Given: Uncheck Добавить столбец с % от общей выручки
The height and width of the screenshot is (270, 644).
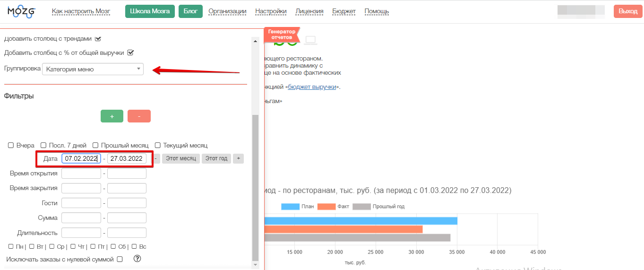Looking at the screenshot, I should (x=131, y=52).
